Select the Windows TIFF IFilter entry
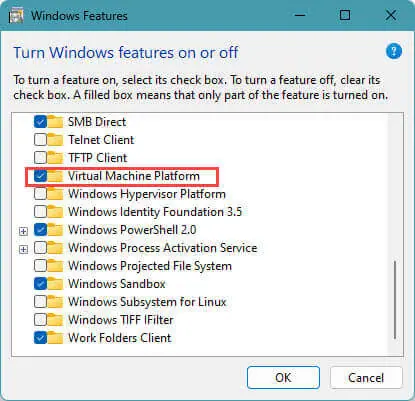 121,320
